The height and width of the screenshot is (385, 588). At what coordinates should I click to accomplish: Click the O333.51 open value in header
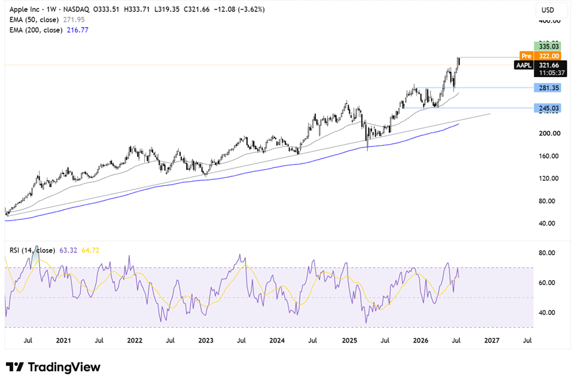(106, 10)
